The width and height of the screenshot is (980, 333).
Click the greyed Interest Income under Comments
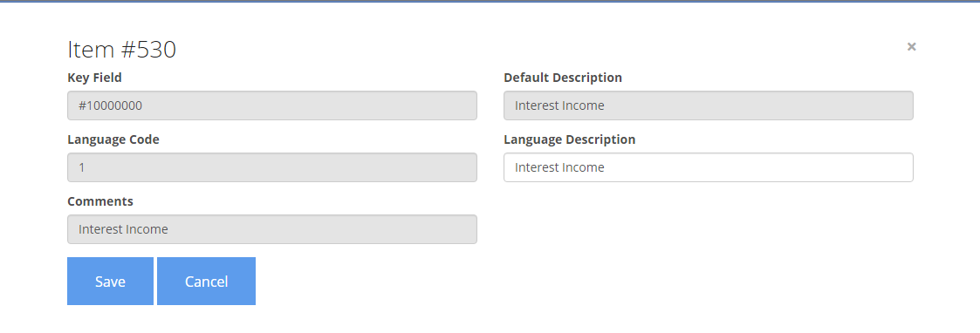123,229
